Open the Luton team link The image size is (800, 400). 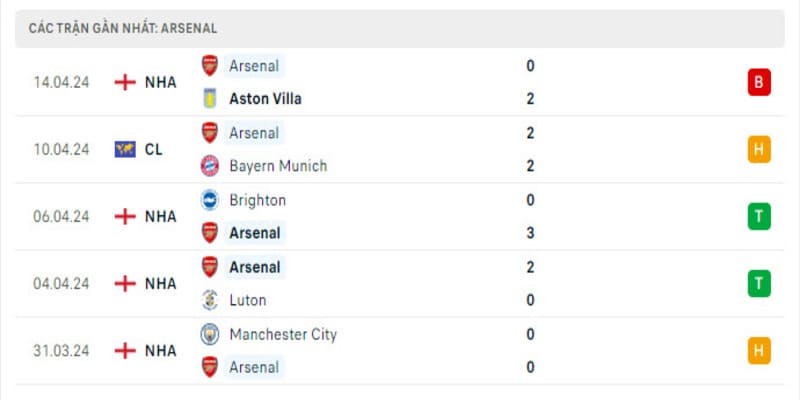(247, 299)
